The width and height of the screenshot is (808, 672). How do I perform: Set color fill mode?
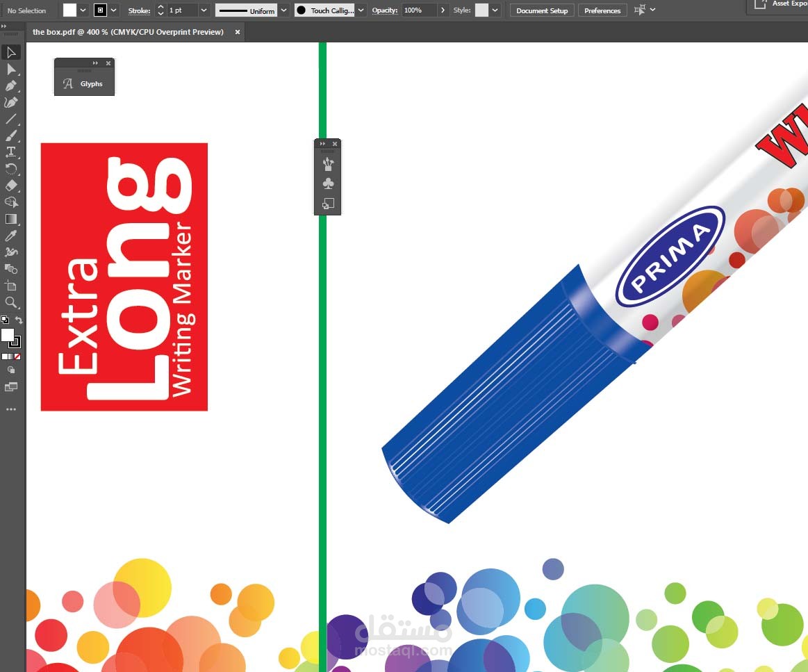coord(4,357)
